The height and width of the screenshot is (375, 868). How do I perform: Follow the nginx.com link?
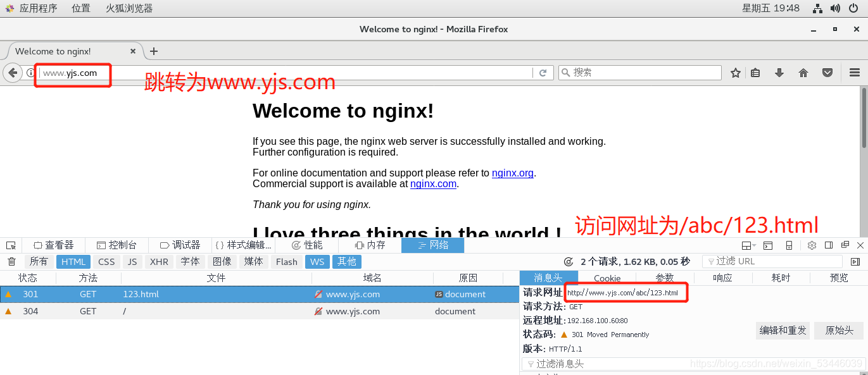(x=433, y=183)
